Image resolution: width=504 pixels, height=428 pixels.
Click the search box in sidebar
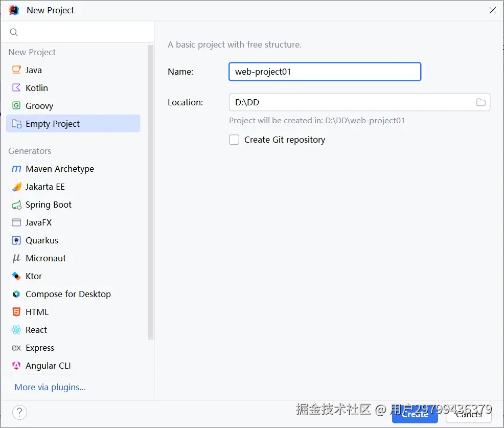(x=78, y=32)
